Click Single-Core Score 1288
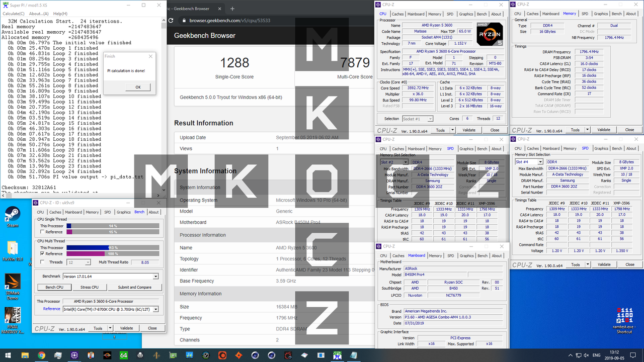644x362 pixels. pos(235,62)
